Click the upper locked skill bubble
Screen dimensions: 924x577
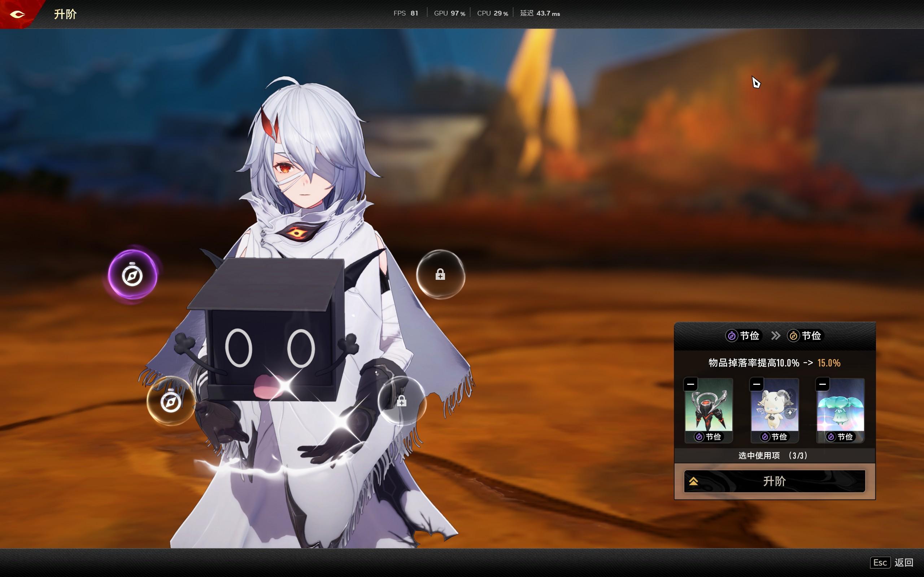[x=440, y=274]
